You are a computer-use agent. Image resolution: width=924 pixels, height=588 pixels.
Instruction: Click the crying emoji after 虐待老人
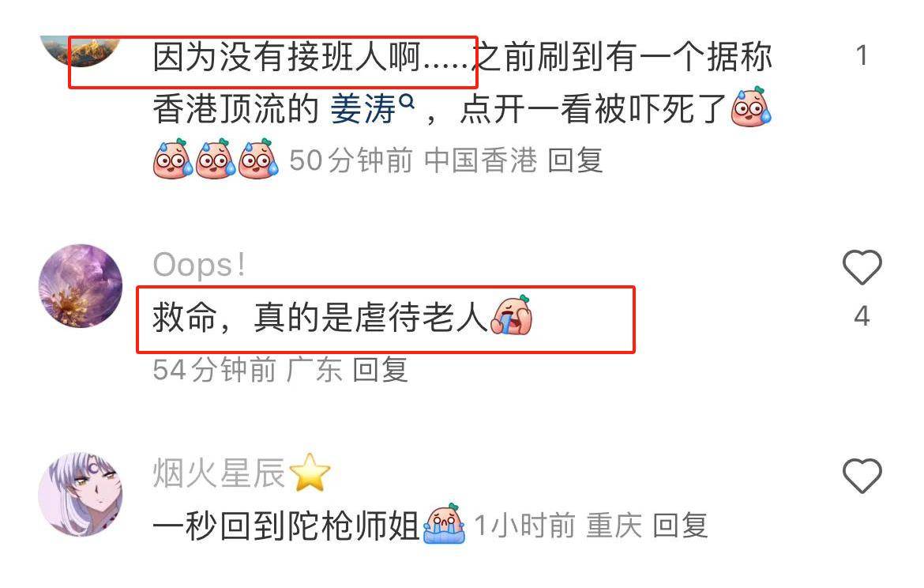512,316
